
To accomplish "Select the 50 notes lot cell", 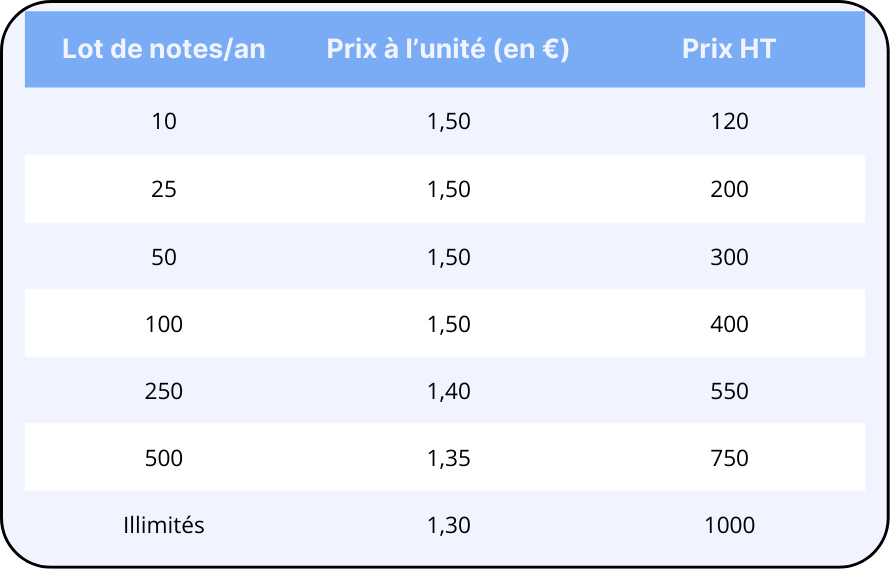I will 164,257.
